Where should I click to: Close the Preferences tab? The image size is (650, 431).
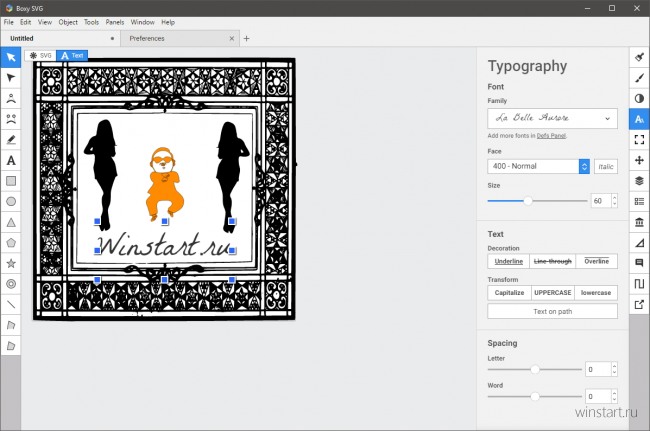click(x=232, y=39)
